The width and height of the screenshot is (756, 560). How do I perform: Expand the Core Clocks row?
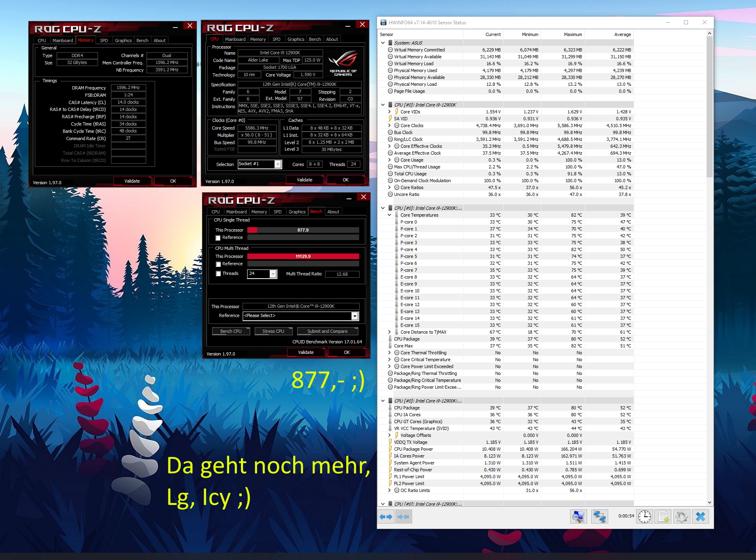[x=390, y=126]
